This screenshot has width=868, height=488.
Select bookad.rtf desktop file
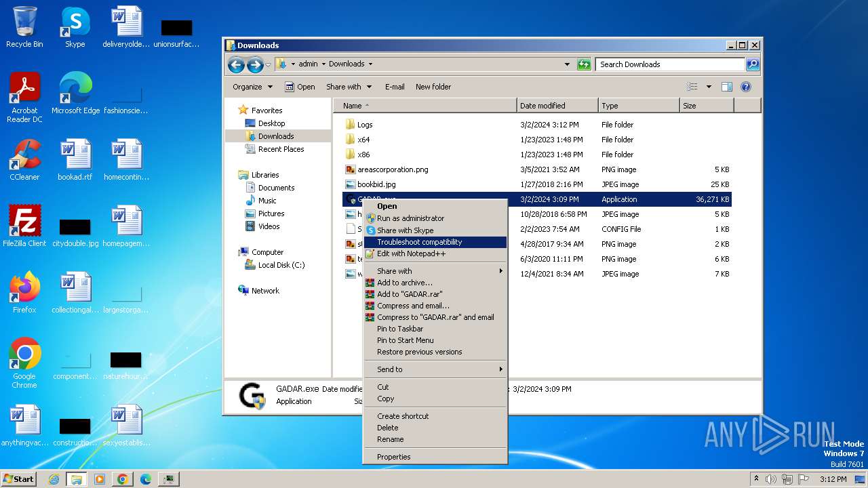tap(75, 161)
